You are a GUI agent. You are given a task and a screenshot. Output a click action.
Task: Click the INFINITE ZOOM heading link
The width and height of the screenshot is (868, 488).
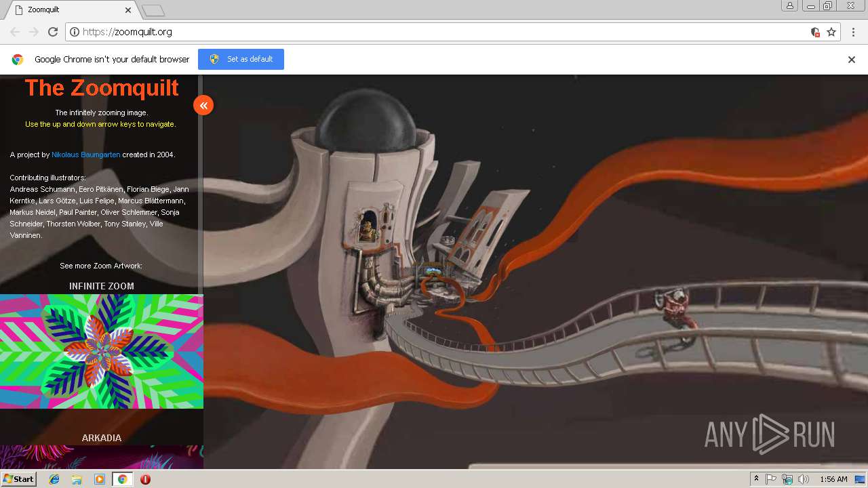[102, 286]
